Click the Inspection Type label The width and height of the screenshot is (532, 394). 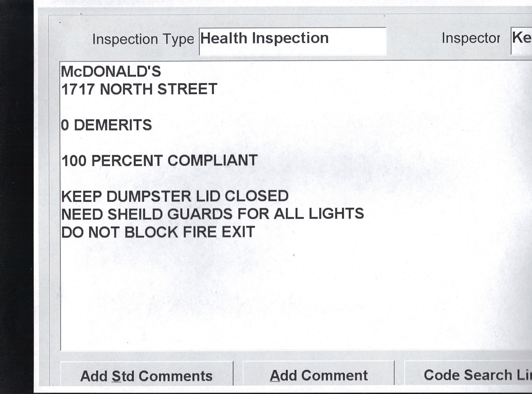pos(143,39)
